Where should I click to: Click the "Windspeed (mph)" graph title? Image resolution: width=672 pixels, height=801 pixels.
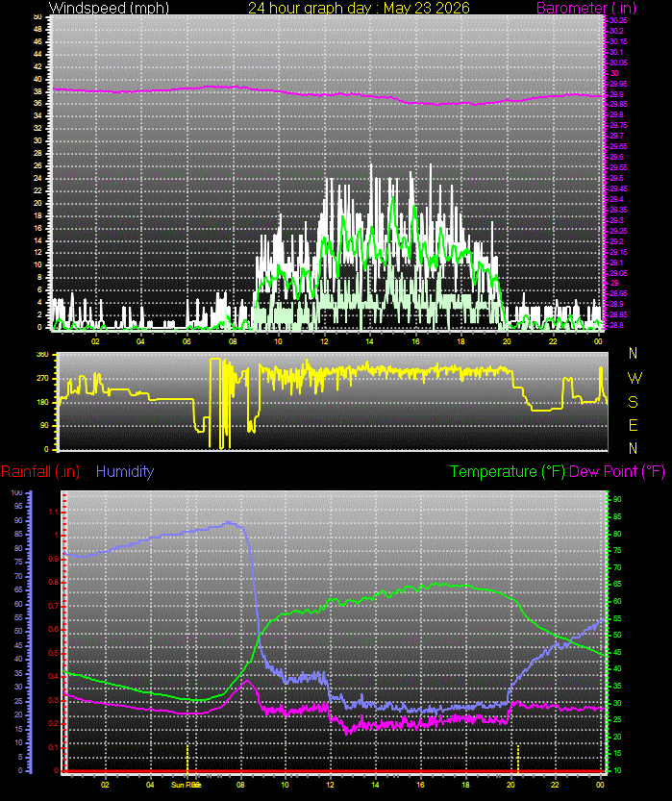(109, 8)
